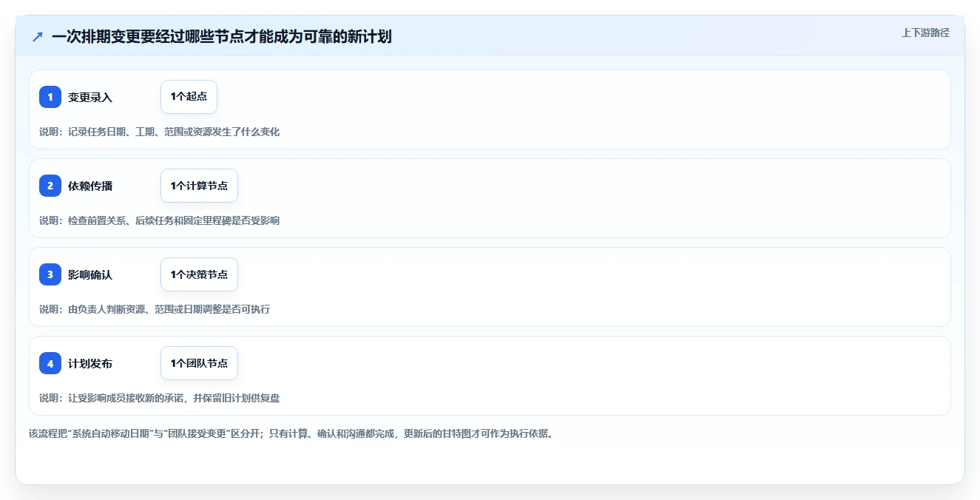Click the 变更录入 step title
The image size is (980, 500).
point(90,97)
